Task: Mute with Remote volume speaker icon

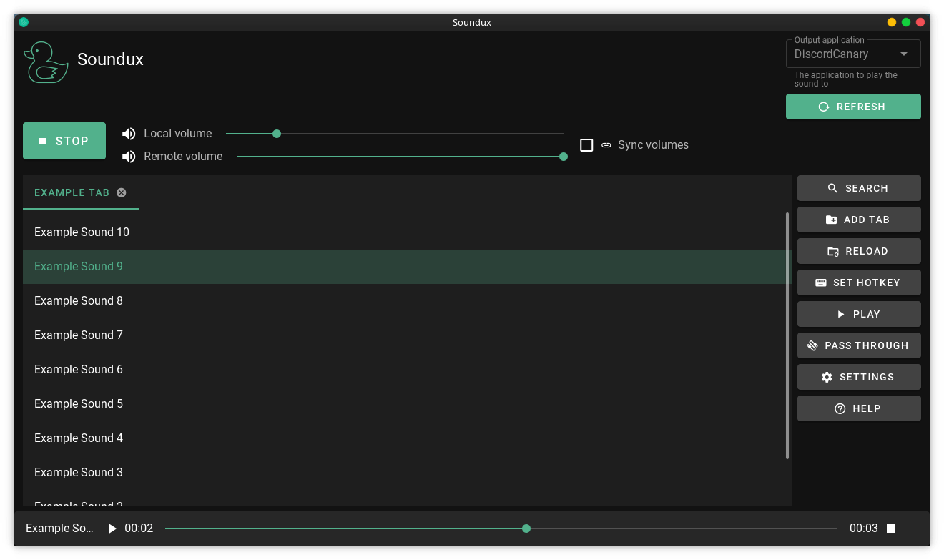Action: pyautogui.click(x=129, y=157)
